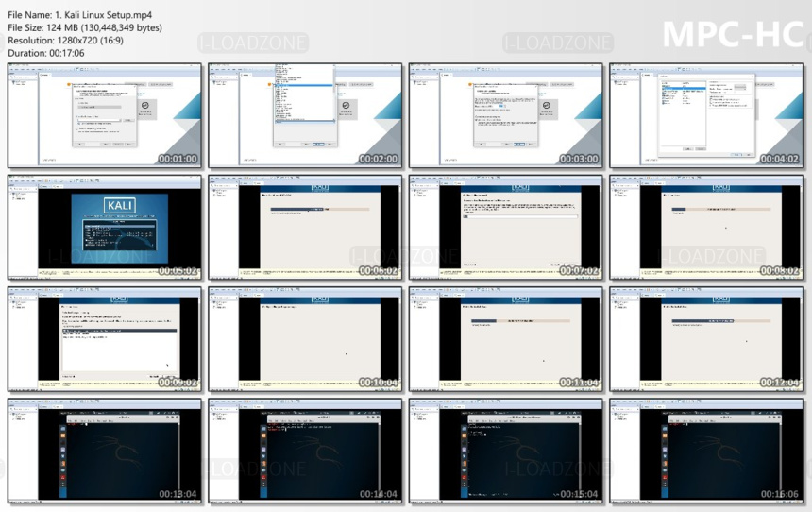Choose the thumbnail stamped 00:11:04
This screenshot has height=512, width=812.
pos(506,339)
